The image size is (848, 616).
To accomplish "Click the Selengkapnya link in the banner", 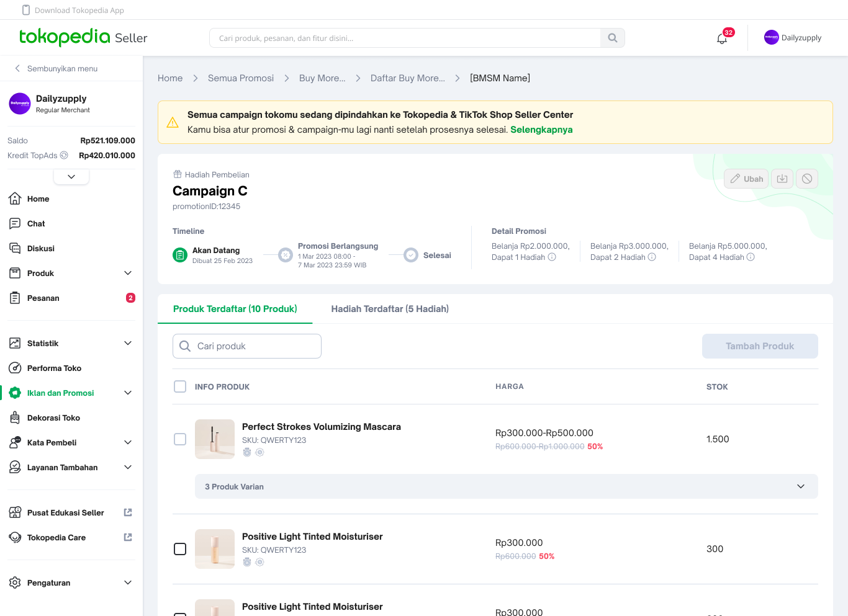I will pos(541,130).
